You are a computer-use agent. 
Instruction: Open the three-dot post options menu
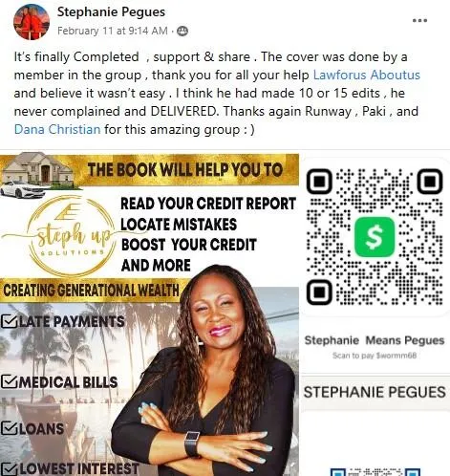pos(419,21)
